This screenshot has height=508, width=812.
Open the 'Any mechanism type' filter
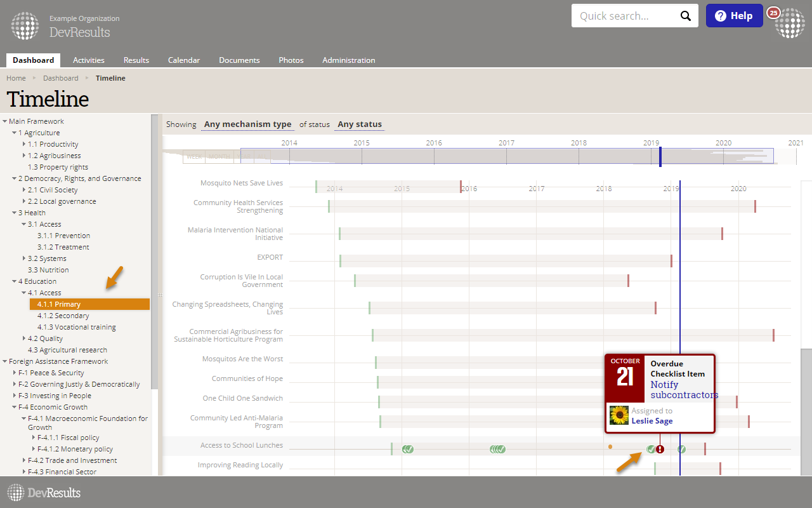[248, 124]
